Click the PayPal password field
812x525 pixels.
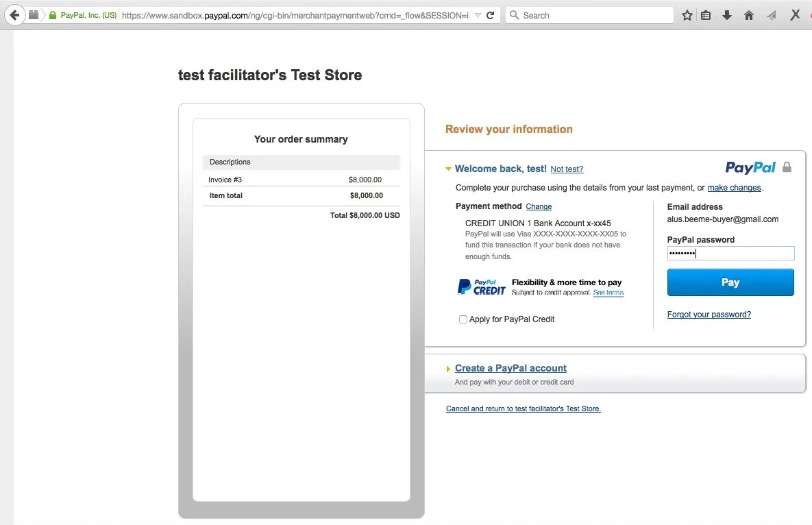(730, 253)
